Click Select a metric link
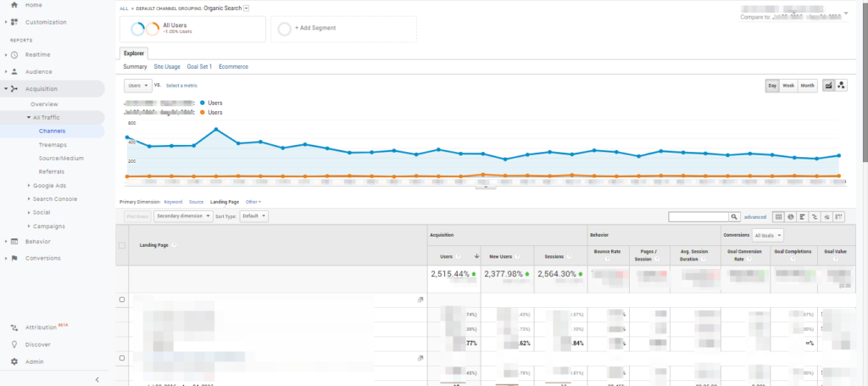 pyautogui.click(x=181, y=86)
